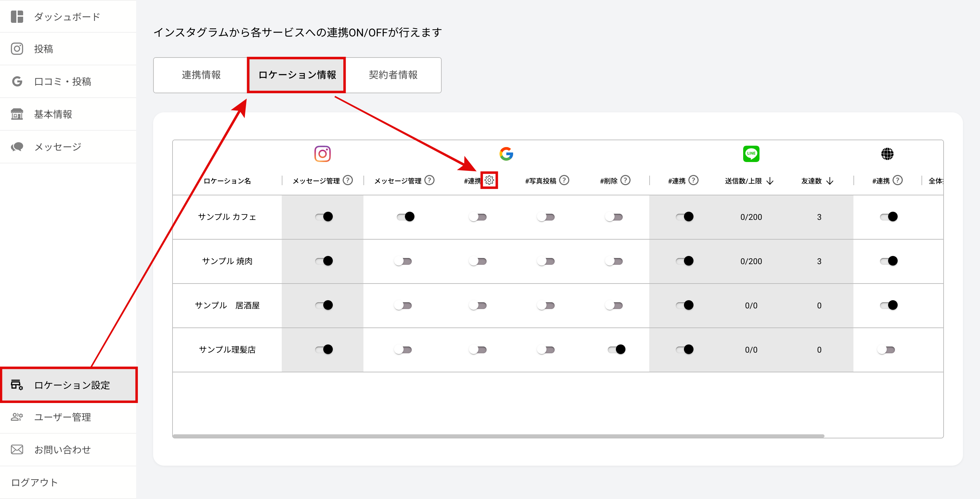Click the 基本情報 store icon in sidebar
The width and height of the screenshot is (980, 499).
17,114
